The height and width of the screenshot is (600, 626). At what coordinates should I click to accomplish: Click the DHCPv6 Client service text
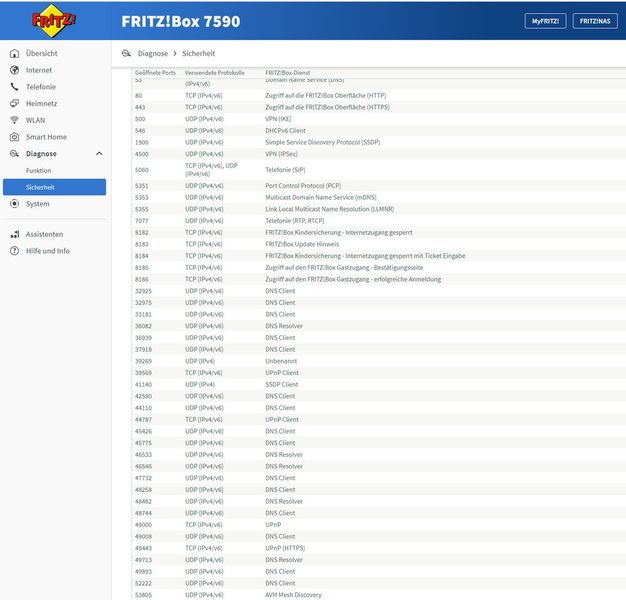[x=285, y=131]
